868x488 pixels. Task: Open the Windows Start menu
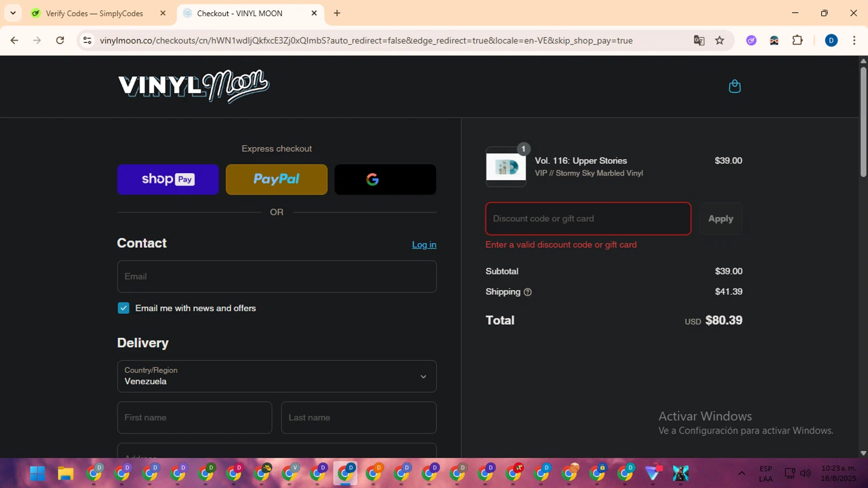pyautogui.click(x=38, y=474)
